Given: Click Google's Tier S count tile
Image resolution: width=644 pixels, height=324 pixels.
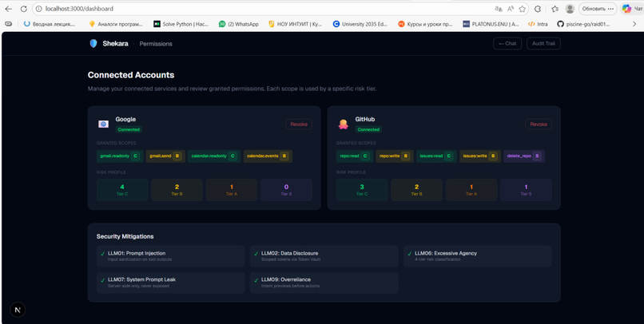Looking at the screenshot, I should pos(286,190).
